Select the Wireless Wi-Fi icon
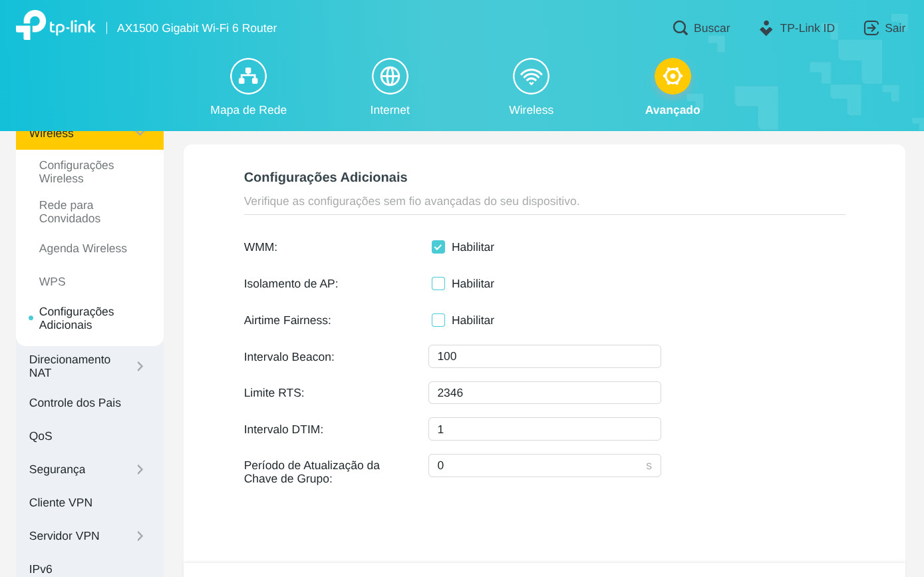This screenshot has width=924, height=577. pyautogui.click(x=531, y=77)
